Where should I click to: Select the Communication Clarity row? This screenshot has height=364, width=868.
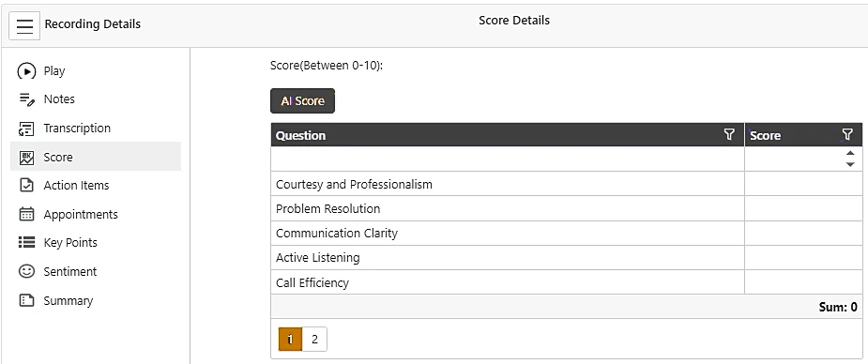pyautogui.click(x=566, y=233)
